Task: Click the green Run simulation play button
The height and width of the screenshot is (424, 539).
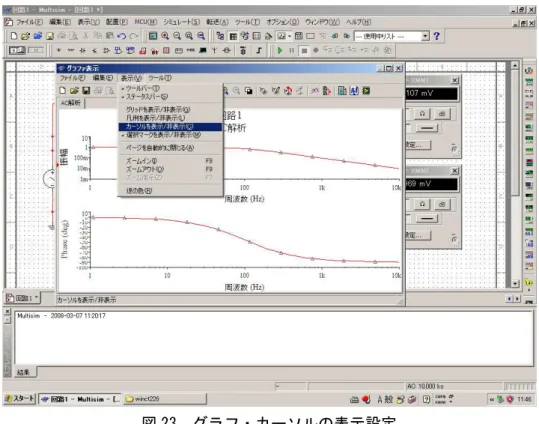Action: tap(280, 51)
